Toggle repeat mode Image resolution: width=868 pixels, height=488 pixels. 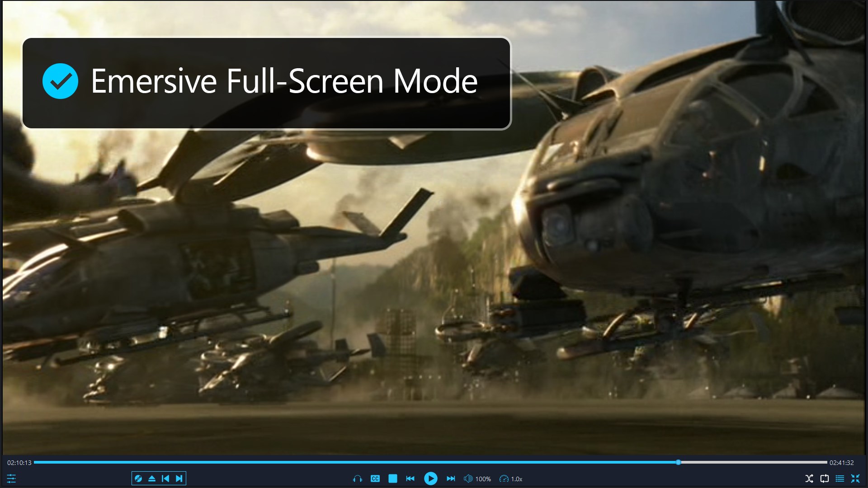click(x=824, y=479)
